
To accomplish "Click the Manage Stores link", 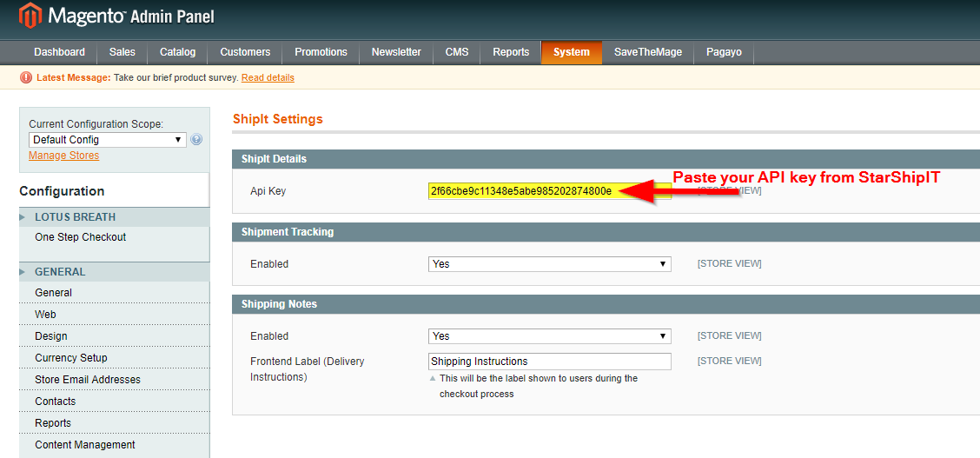I will [x=63, y=156].
